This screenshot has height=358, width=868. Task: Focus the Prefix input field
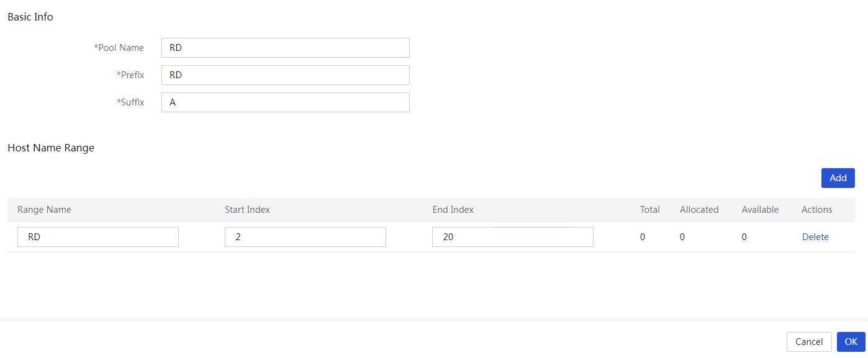click(x=286, y=75)
